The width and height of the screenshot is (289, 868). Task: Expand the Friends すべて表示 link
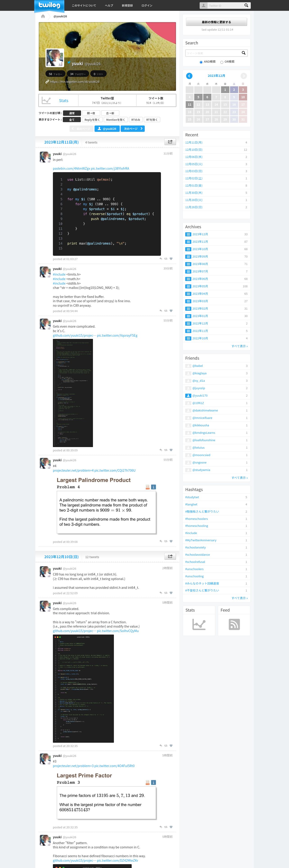tap(239, 477)
